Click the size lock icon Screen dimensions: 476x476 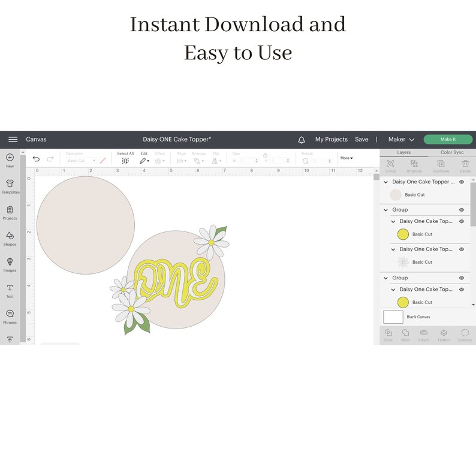265,155
